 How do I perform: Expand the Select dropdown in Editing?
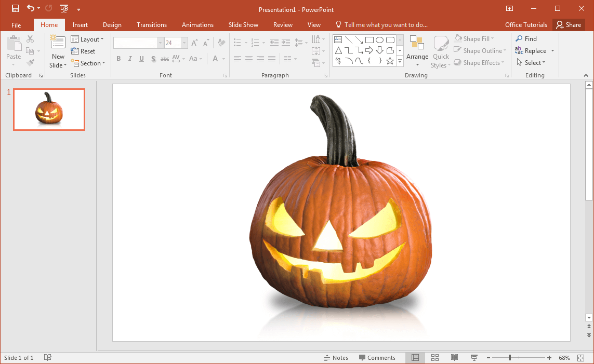click(x=532, y=63)
